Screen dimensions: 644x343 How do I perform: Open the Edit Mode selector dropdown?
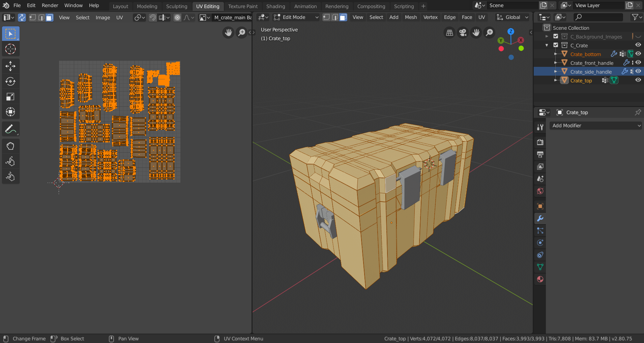tap(296, 17)
